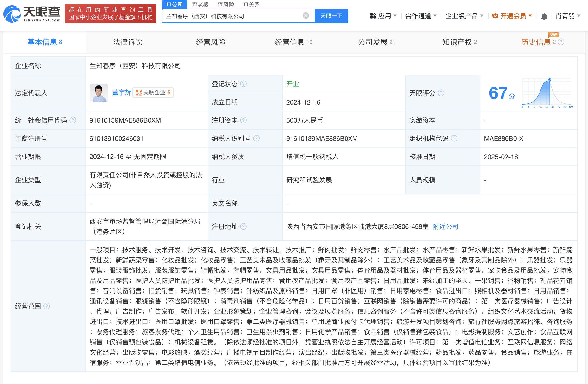588x384 pixels.
Task: Click the 关联企业 5 tag
Action: [x=153, y=93]
